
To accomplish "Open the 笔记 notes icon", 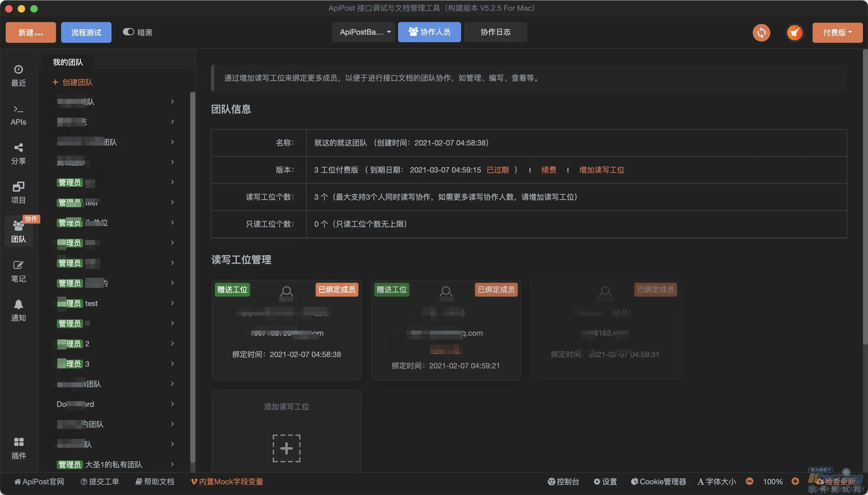I will 18,265.
